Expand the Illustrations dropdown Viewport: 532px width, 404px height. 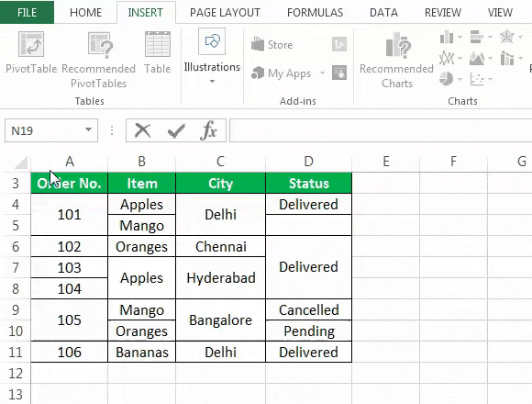click(212, 81)
